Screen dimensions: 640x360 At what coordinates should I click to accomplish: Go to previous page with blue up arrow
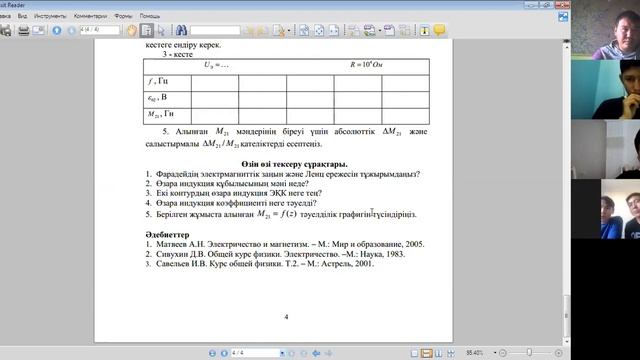pyautogui.click(x=57, y=30)
